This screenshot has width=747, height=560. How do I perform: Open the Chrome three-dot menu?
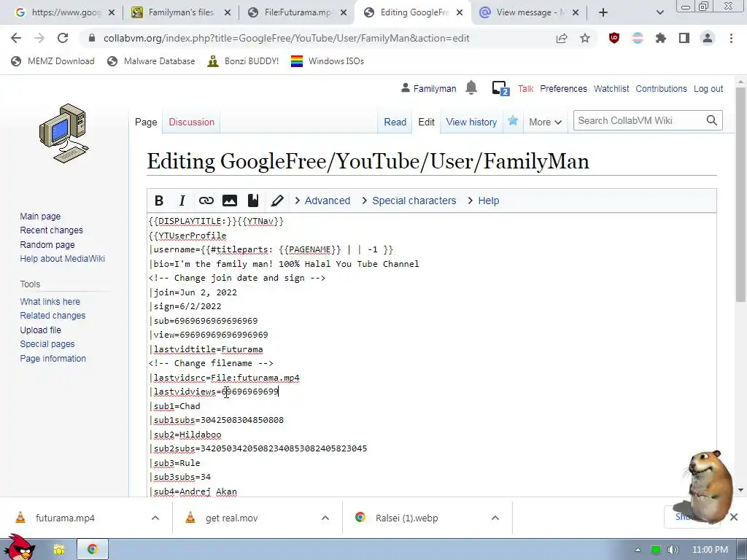click(x=731, y=38)
